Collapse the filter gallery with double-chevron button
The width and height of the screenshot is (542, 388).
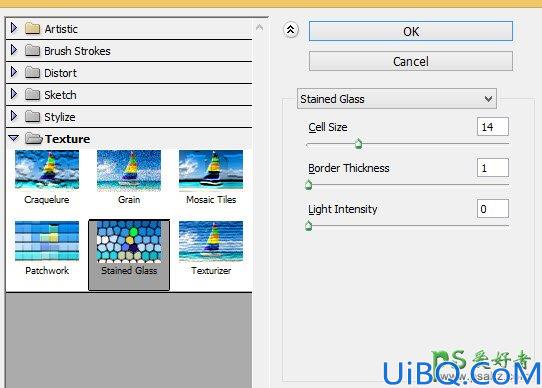(x=291, y=30)
